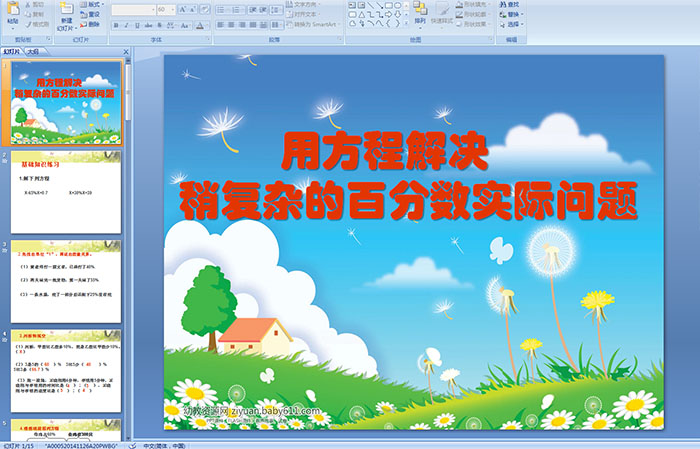Screen dimensions: 700x449
Task: Align text right in Paragraph group
Action: click(x=242, y=25)
